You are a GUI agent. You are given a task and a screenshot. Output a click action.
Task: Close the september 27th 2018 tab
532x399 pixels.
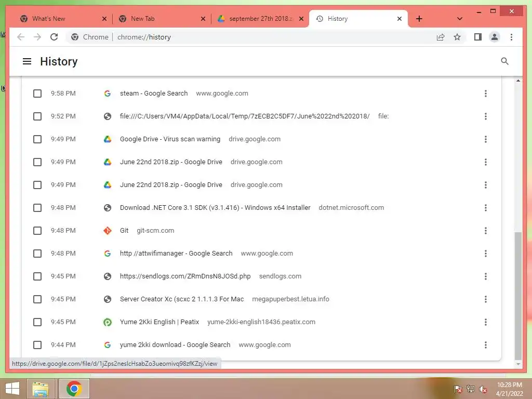tap(301, 19)
